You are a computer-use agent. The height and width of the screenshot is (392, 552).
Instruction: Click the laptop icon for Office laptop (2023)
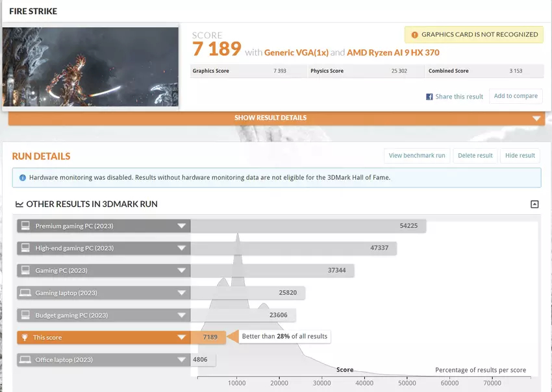(x=25, y=360)
